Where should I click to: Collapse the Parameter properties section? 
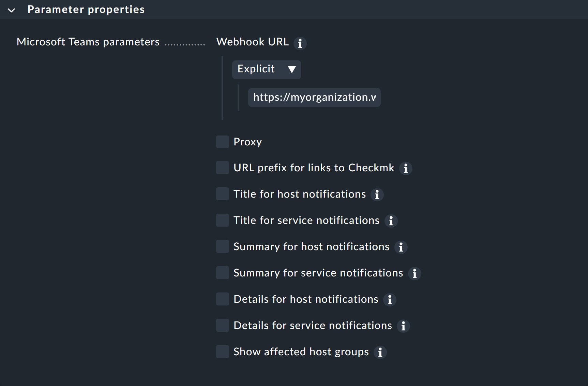click(x=11, y=10)
